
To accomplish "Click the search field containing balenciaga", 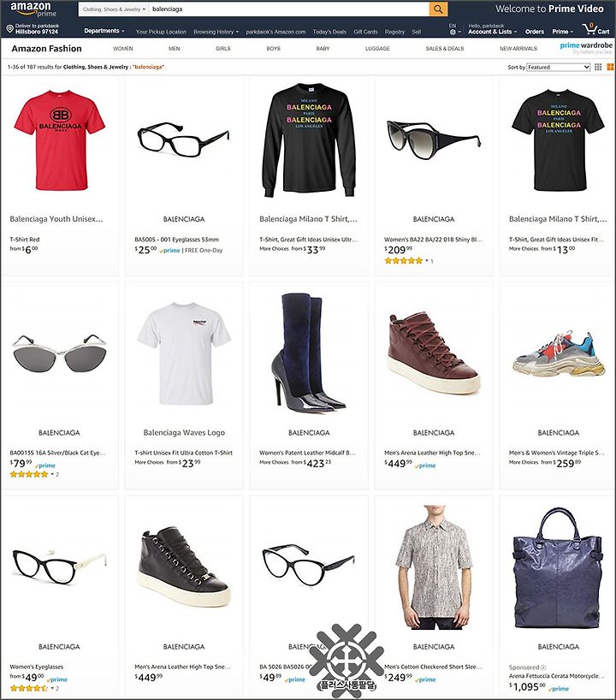I will click(x=289, y=9).
